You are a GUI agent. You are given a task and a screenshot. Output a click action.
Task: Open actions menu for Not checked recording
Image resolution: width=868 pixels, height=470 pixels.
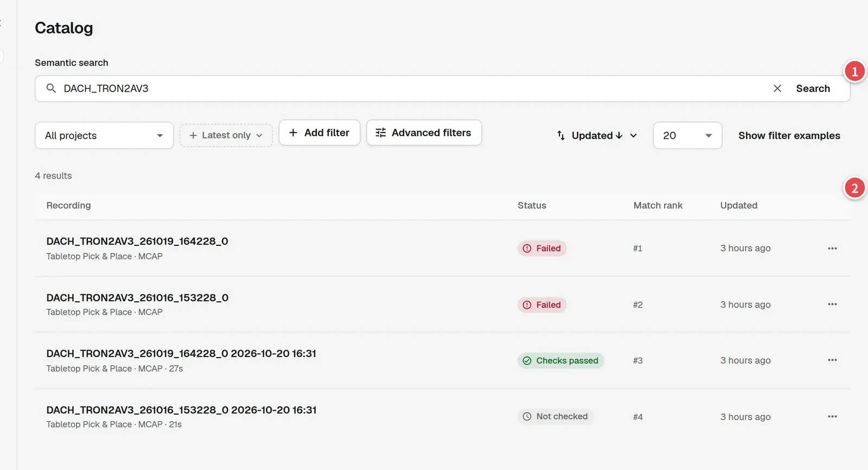pyautogui.click(x=832, y=417)
